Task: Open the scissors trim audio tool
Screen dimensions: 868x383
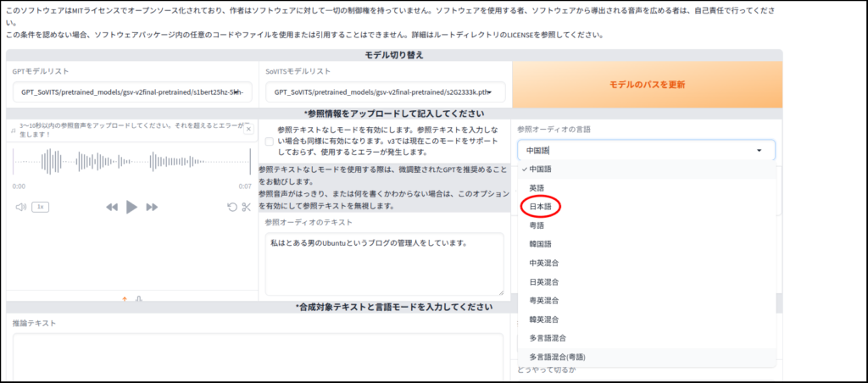Action: (x=247, y=207)
